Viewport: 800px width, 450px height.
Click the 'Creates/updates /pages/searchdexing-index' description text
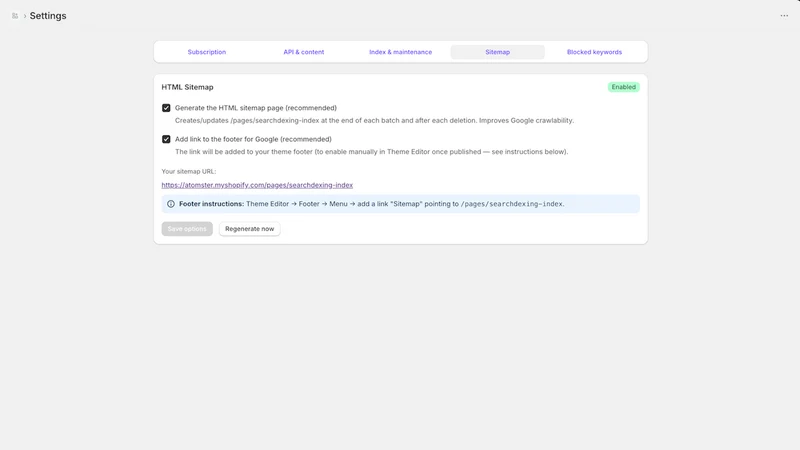[x=374, y=120]
